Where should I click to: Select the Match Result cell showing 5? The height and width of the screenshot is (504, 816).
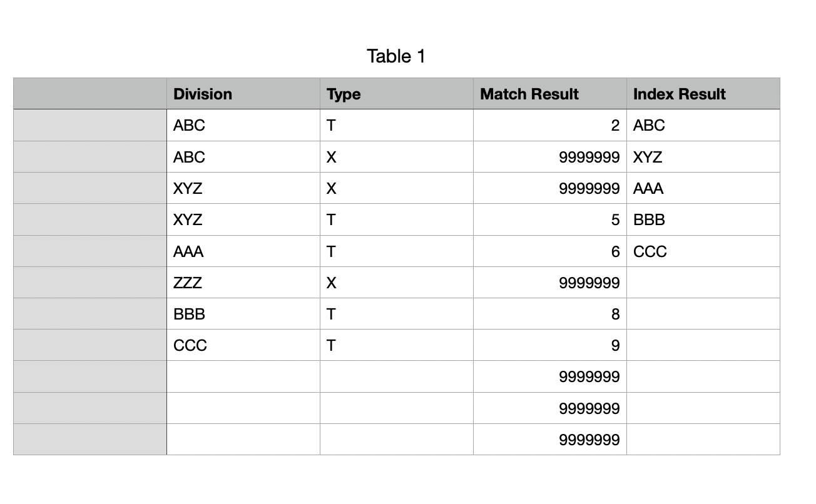click(x=549, y=219)
